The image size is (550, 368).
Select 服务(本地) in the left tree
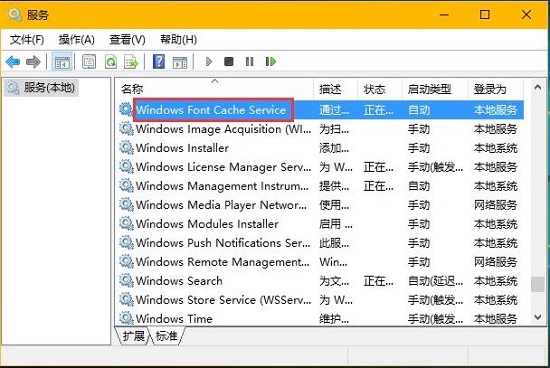point(41,87)
